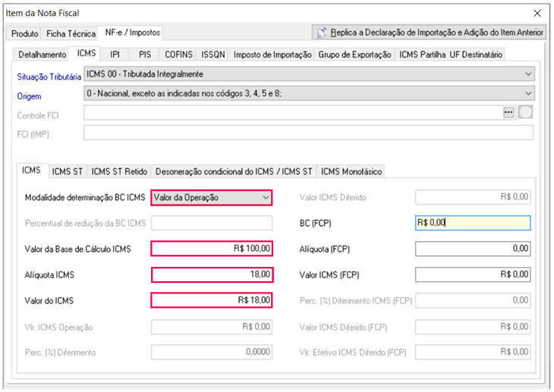Select the IPI tax tab
554x392 pixels.
pos(115,54)
